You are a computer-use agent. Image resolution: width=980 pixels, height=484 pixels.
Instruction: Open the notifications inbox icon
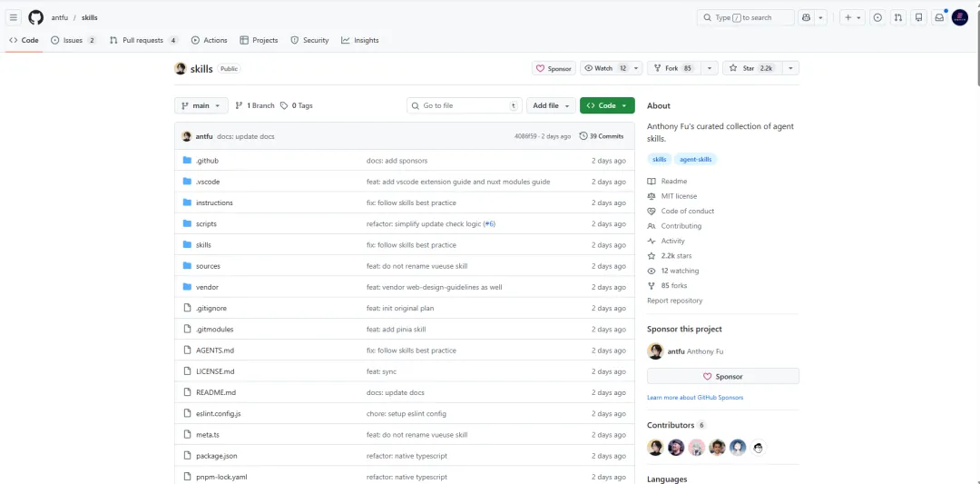coord(939,17)
